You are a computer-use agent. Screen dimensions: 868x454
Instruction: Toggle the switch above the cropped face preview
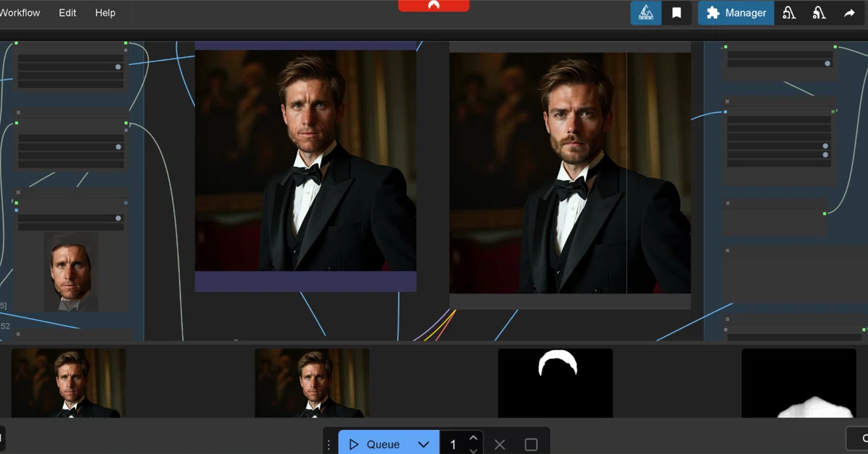pyautogui.click(x=118, y=218)
